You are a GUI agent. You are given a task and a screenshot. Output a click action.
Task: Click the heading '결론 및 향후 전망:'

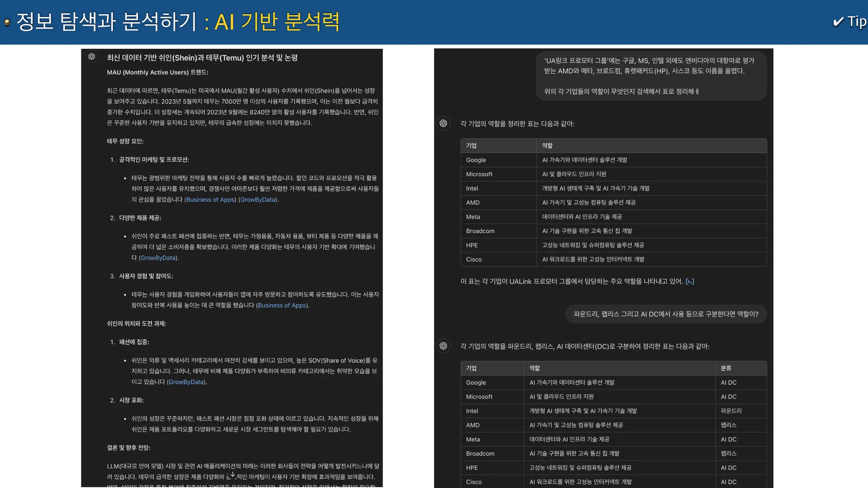[x=128, y=448]
